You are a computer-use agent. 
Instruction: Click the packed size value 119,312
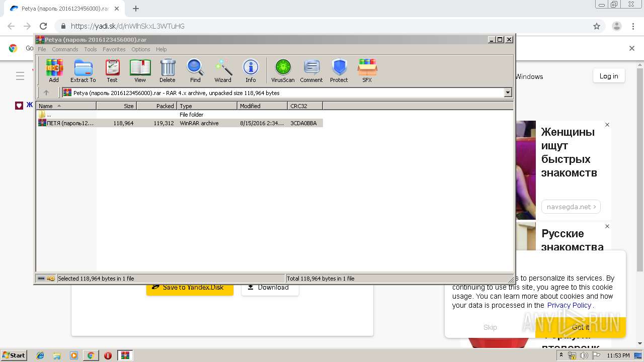(x=164, y=123)
